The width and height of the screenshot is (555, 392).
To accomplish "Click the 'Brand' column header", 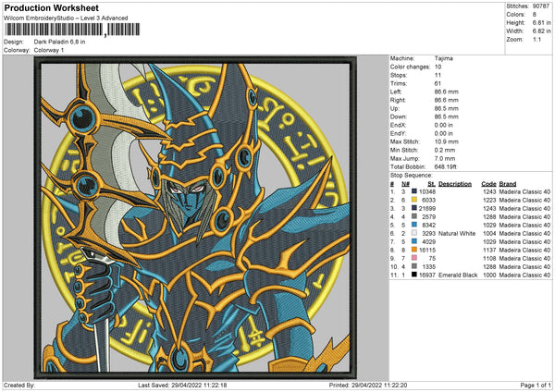I will click(x=508, y=184).
